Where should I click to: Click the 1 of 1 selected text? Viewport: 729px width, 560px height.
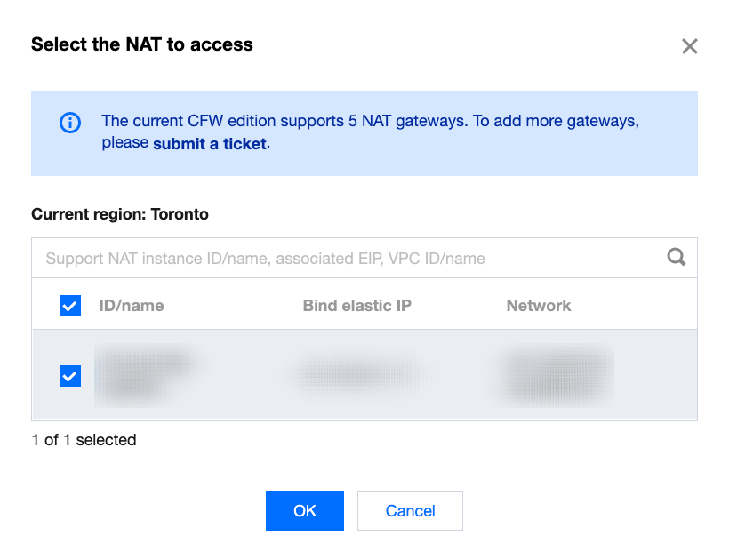(x=84, y=440)
